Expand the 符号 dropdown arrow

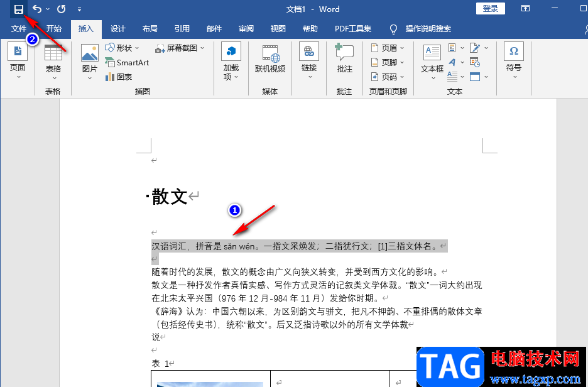515,77
